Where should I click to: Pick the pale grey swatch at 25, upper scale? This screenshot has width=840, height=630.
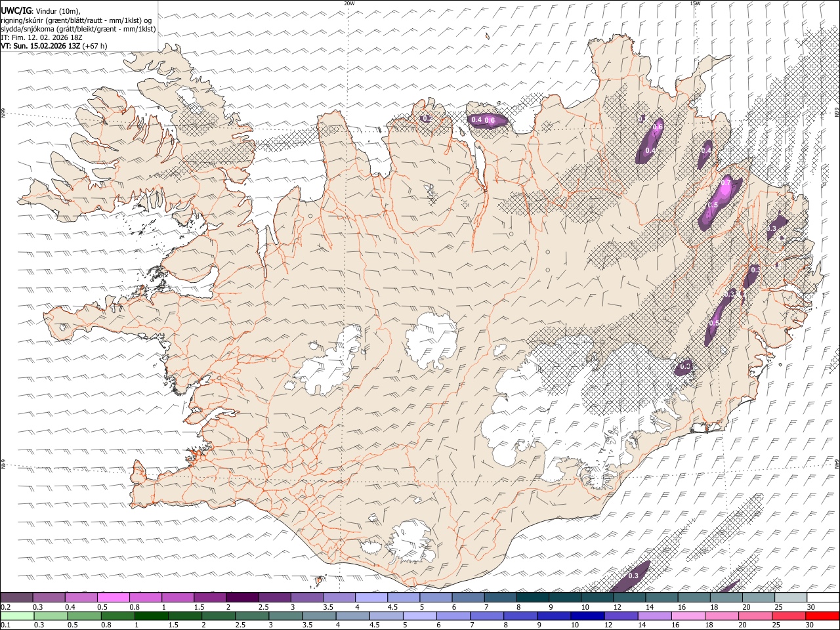pyautogui.click(x=791, y=597)
